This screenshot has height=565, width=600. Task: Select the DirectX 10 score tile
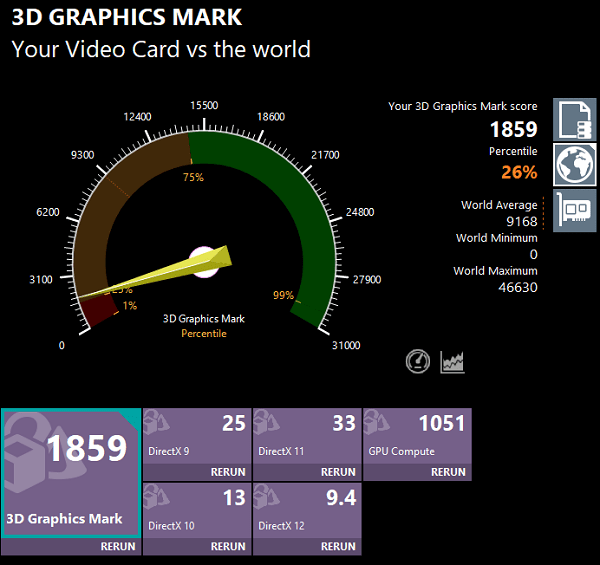pos(197,510)
